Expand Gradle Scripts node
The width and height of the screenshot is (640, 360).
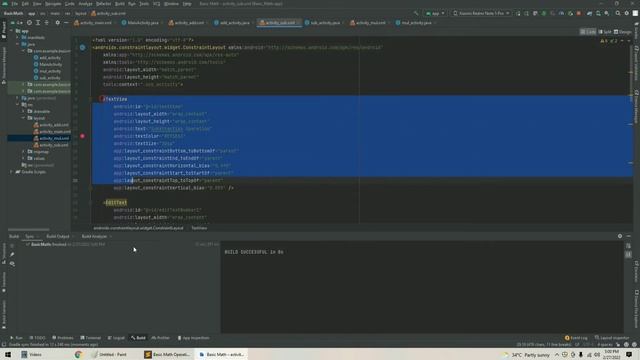click(11, 172)
